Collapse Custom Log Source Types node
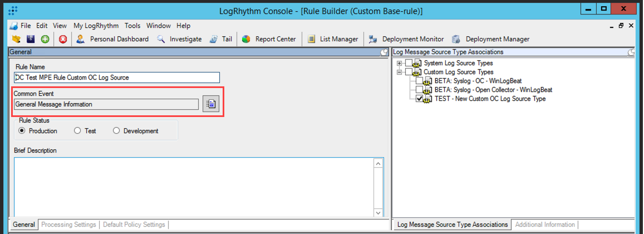The height and width of the screenshot is (234, 644). click(x=399, y=72)
